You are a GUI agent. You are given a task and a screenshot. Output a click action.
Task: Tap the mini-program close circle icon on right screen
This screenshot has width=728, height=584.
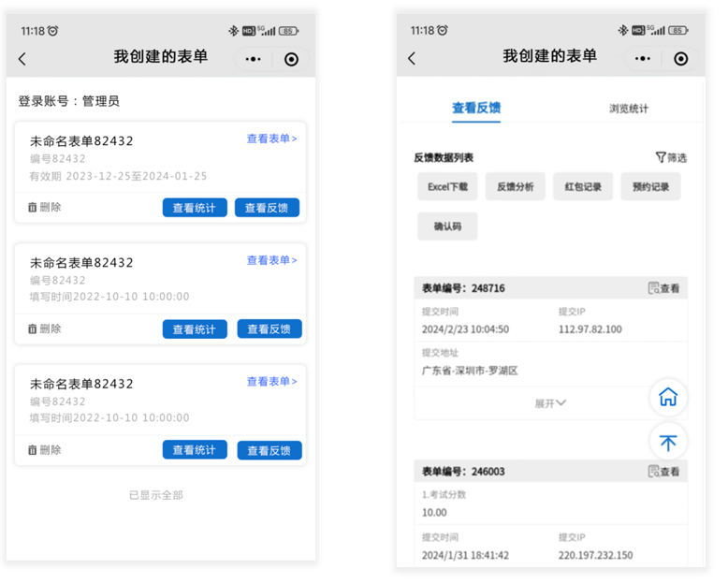[x=680, y=59]
